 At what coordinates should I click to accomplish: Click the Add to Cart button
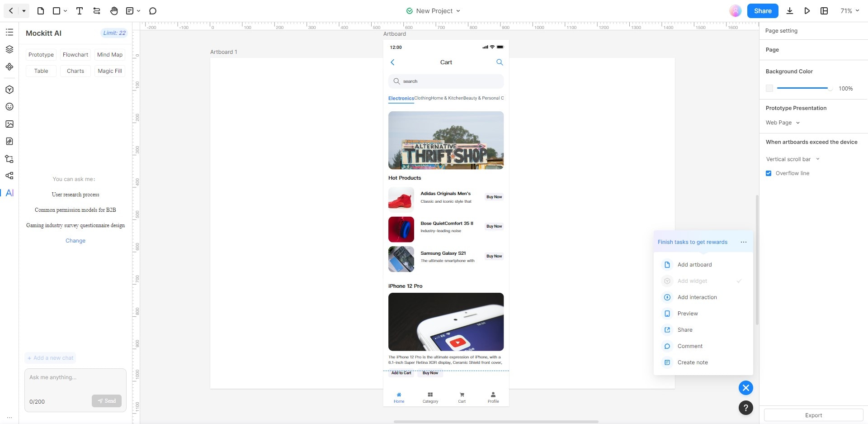point(401,373)
